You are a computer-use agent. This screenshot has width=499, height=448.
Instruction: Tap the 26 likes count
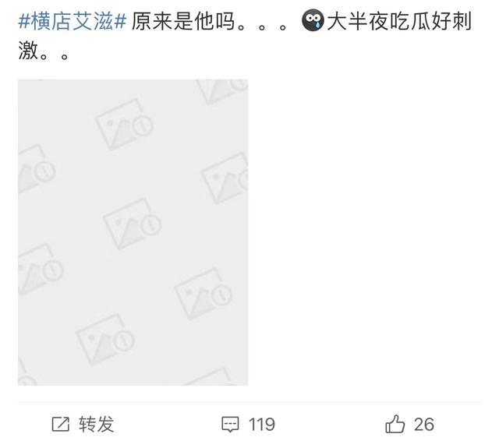coord(424,425)
